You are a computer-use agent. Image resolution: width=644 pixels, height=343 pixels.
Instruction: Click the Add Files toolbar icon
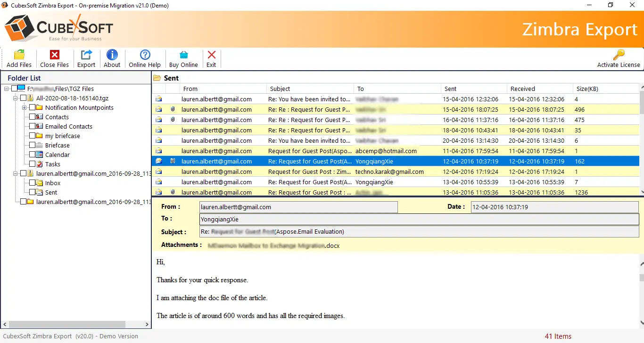[19, 55]
